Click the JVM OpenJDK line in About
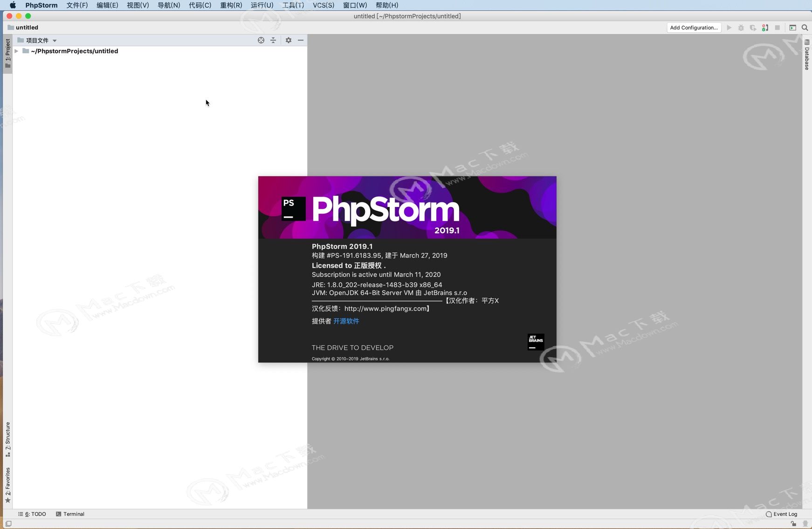This screenshot has width=812, height=529. pos(389,293)
